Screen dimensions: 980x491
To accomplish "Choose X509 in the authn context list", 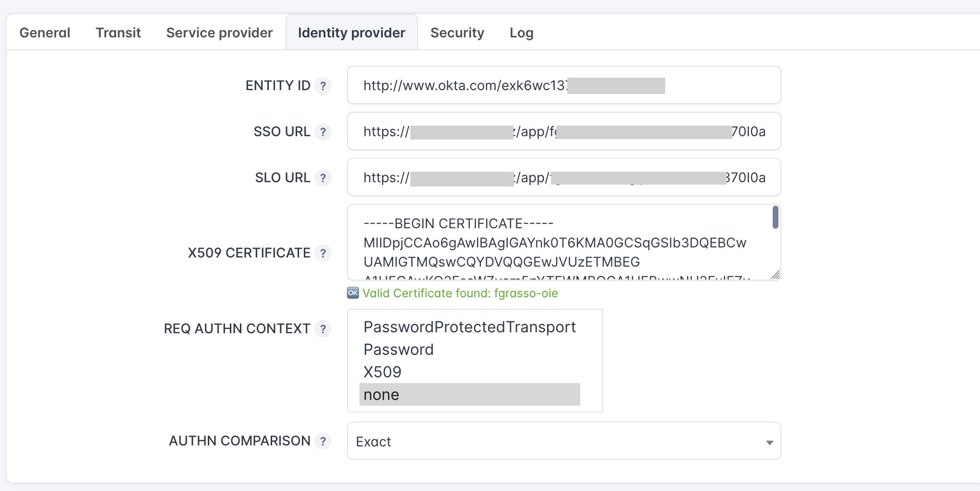I will pyautogui.click(x=382, y=372).
